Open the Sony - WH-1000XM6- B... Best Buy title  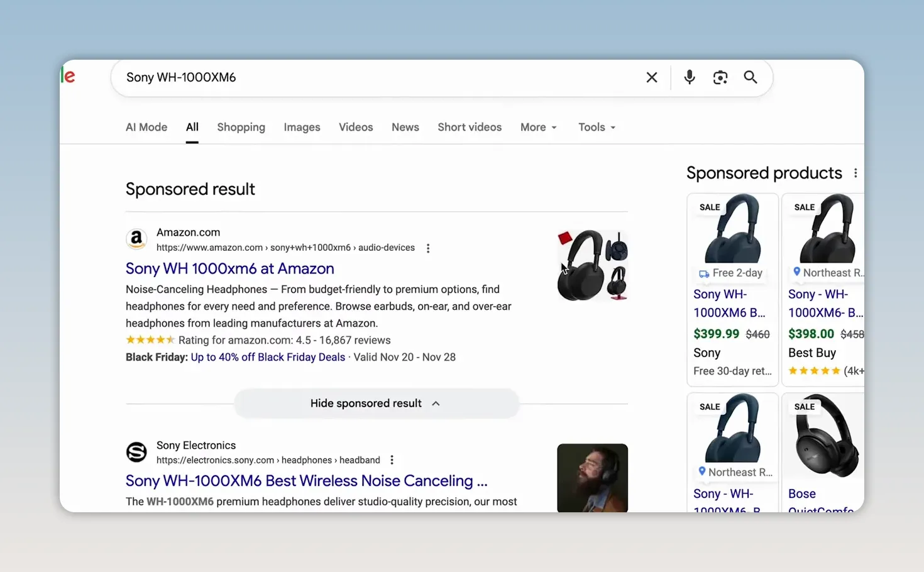[825, 304]
